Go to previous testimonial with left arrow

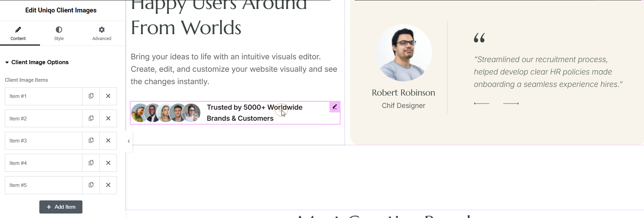pos(482,103)
